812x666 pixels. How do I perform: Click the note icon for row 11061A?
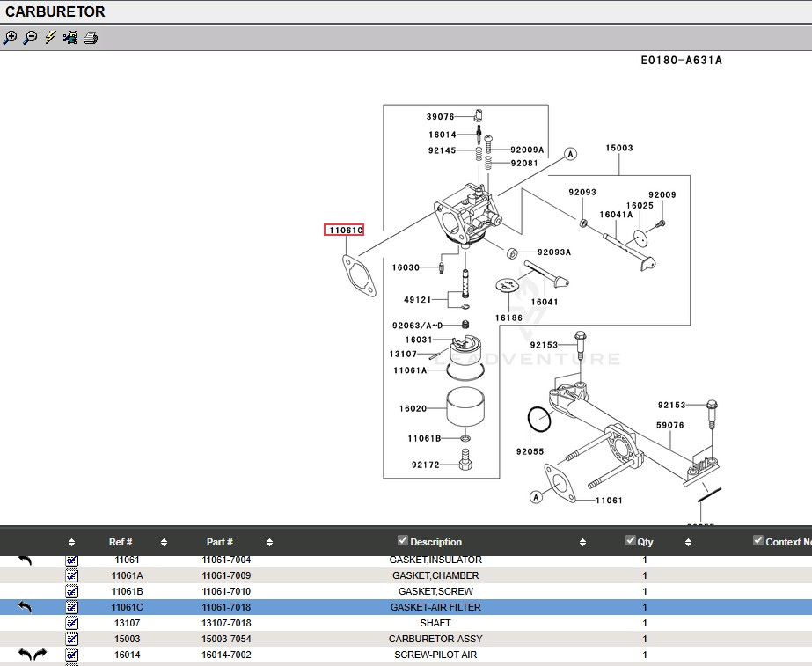point(71,575)
